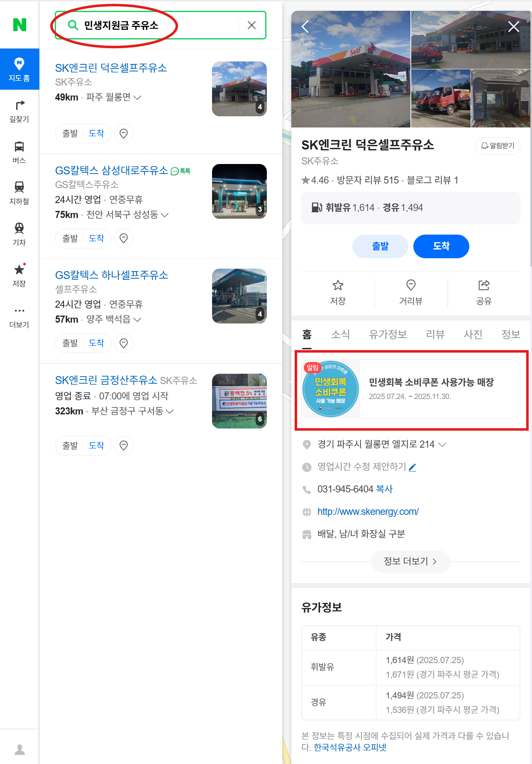Open GS칼텍스 삼성대로주유소 thumbnail

[239, 191]
